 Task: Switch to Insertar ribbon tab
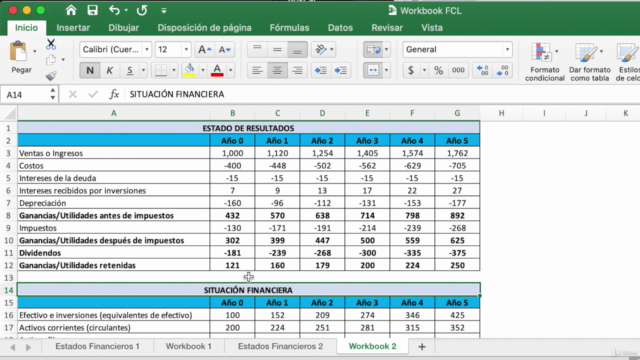[73, 28]
